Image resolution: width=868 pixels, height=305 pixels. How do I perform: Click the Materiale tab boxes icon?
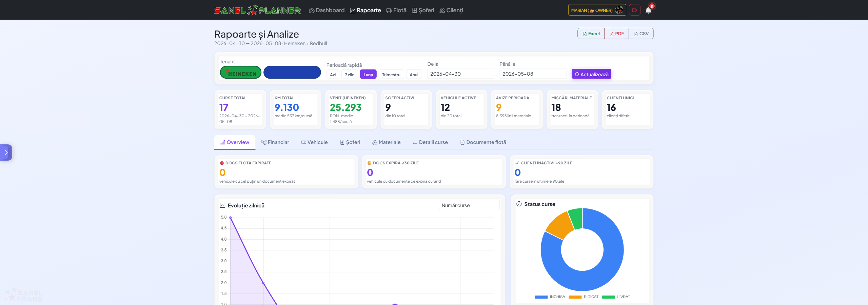coord(375,142)
